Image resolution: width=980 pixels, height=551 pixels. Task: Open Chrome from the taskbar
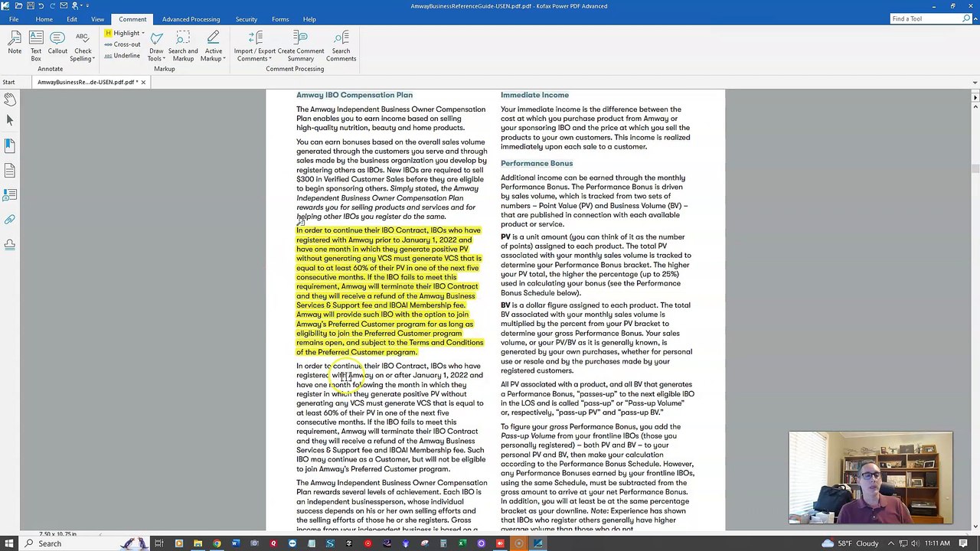[x=217, y=543]
